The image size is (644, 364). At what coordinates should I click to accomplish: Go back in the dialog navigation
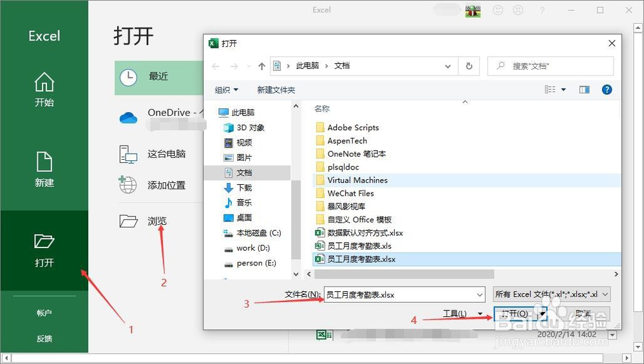coord(216,66)
